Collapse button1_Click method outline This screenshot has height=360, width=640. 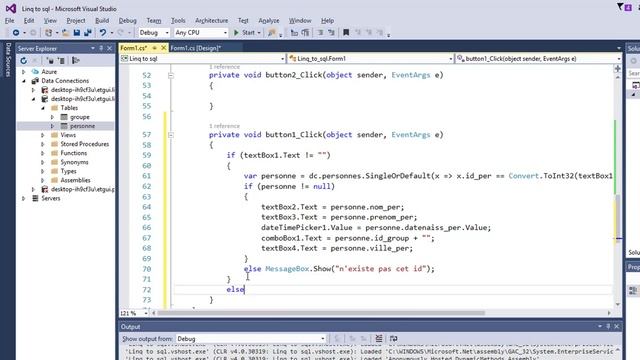pyautogui.click(x=171, y=135)
